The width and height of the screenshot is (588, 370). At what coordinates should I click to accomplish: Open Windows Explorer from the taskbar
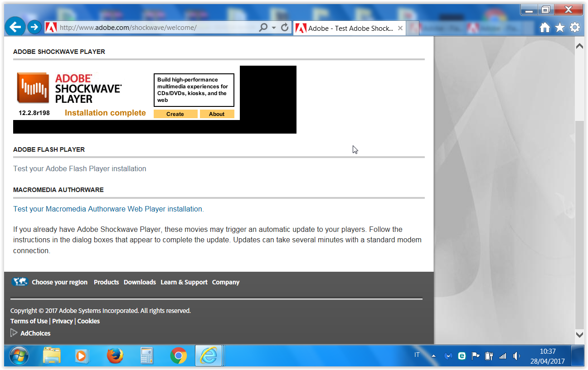pyautogui.click(x=52, y=356)
